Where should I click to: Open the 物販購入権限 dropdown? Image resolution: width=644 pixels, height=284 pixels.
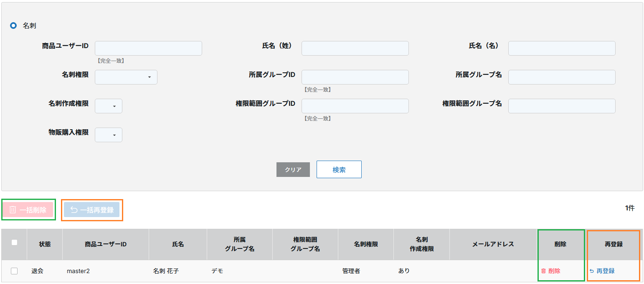109,135
